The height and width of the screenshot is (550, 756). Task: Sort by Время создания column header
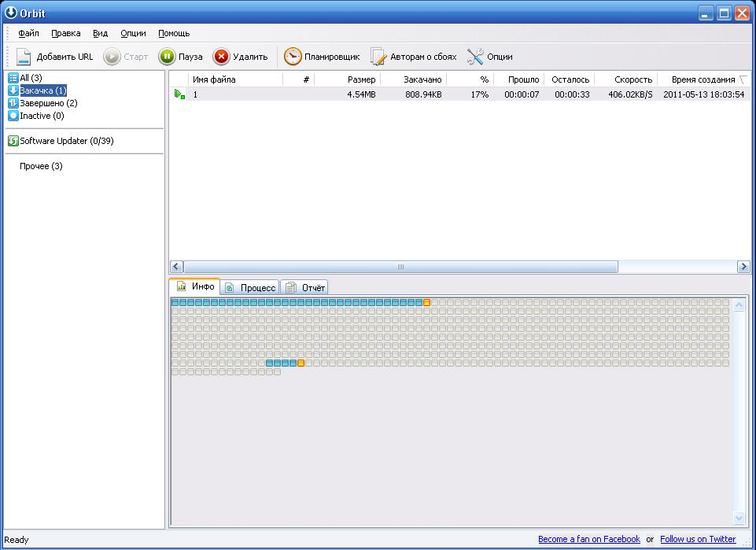[703, 79]
